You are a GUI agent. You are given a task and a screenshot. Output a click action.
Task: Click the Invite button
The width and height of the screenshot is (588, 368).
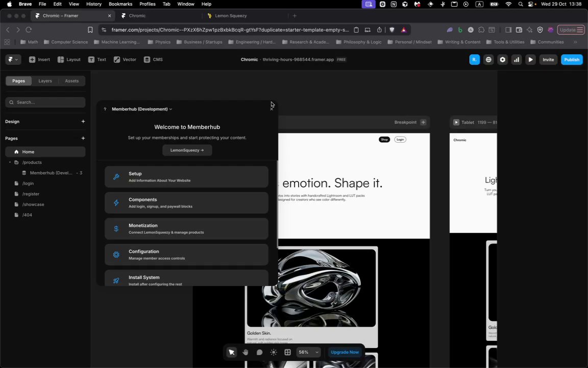click(x=548, y=59)
